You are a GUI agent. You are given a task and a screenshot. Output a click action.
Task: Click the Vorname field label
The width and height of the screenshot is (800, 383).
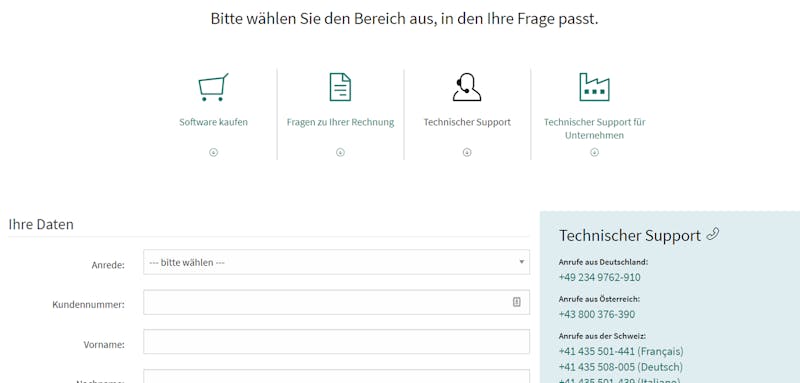click(x=104, y=345)
